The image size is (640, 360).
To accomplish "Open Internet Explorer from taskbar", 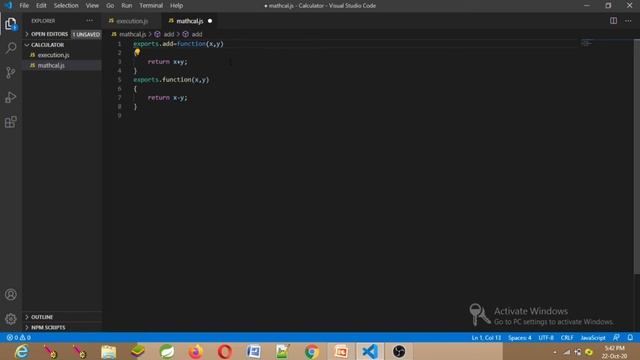I will 21,351.
